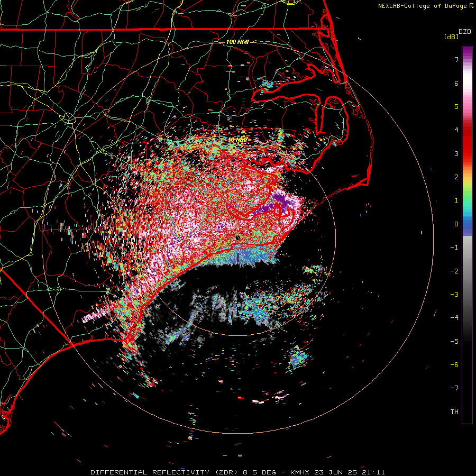Click the black radar site marker at map center
The width and height of the screenshot is (476, 476).
point(237,237)
